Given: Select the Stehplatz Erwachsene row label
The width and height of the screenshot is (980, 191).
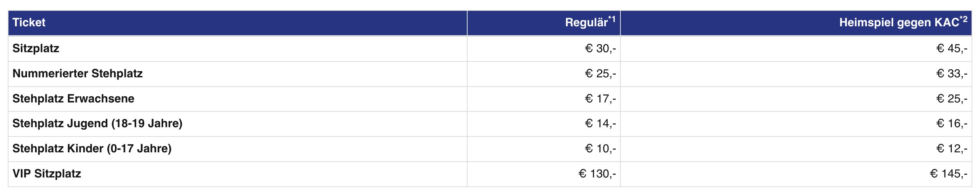Looking at the screenshot, I should [x=73, y=99].
